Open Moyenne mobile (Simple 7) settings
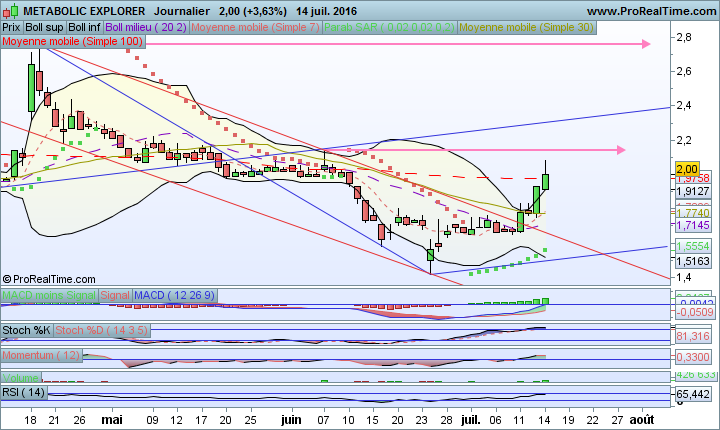The image size is (720, 430). [x=255, y=28]
